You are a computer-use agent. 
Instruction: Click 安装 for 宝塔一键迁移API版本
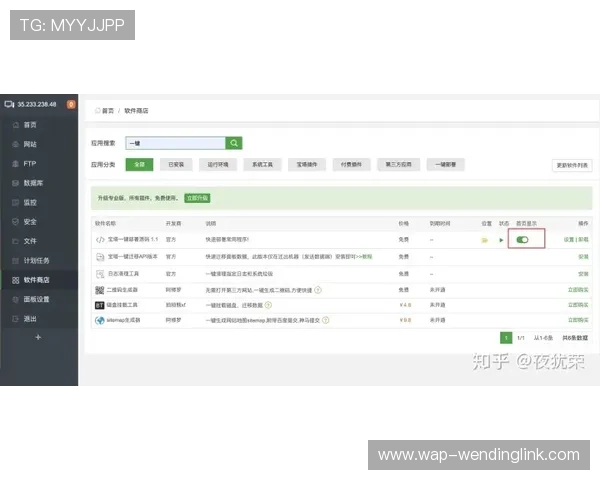click(583, 257)
